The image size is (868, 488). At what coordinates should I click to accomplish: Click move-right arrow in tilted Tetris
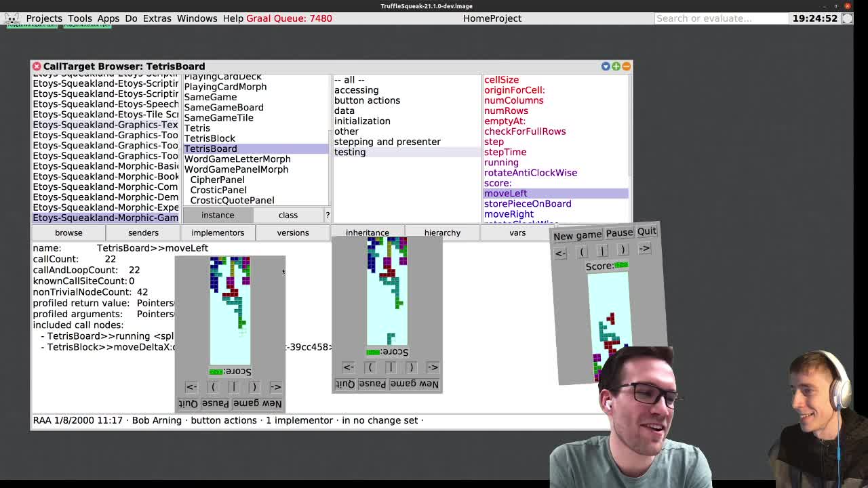click(x=644, y=249)
